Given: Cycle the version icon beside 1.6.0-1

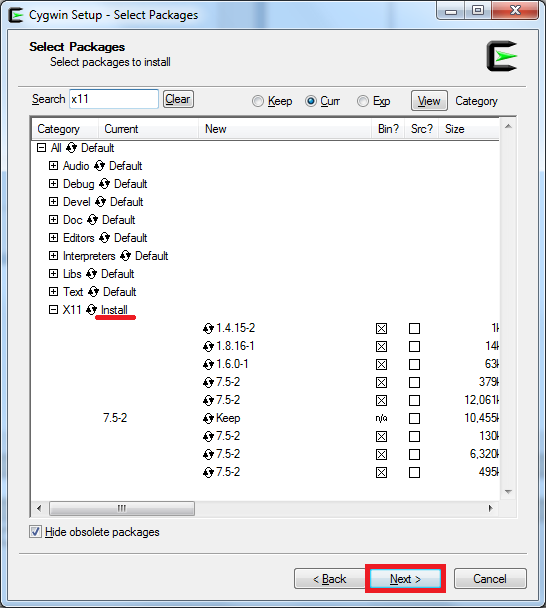Looking at the screenshot, I should click(x=208, y=364).
